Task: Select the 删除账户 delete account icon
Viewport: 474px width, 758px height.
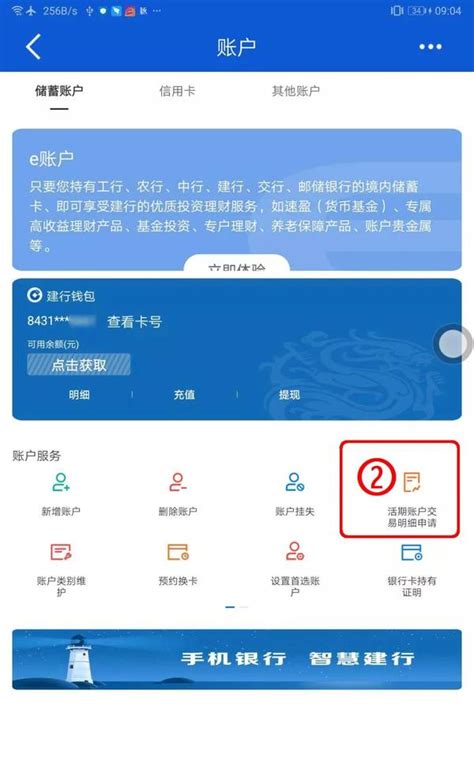Action: (178, 482)
